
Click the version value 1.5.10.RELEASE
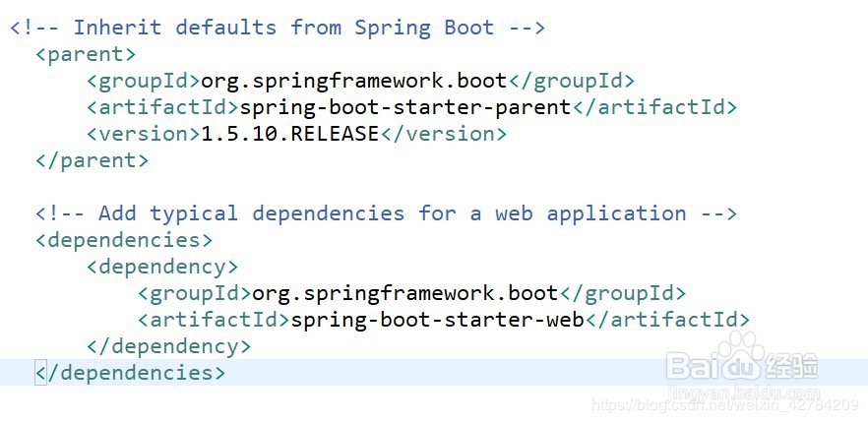coord(289,134)
